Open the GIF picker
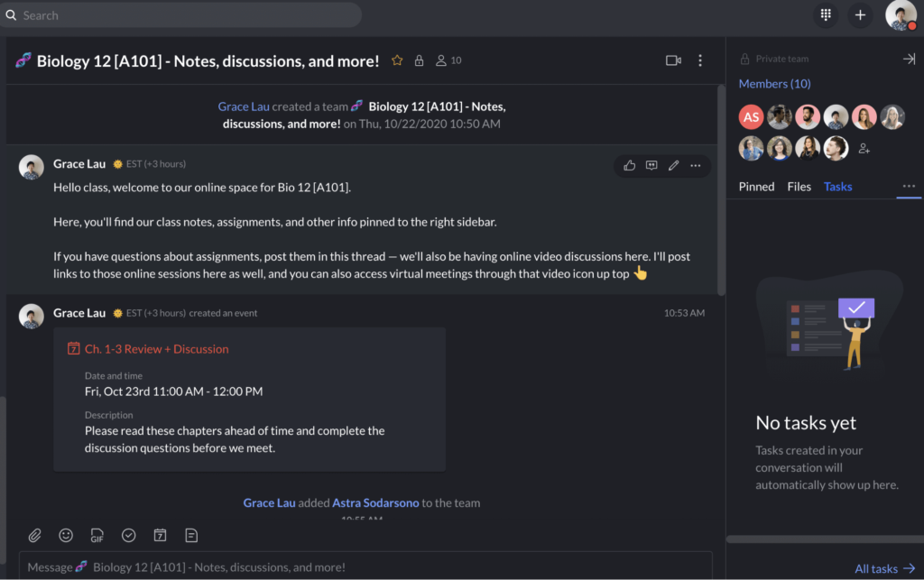Image resolution: width=924 pixels, height=580 pixels. (x=97, y=536)
